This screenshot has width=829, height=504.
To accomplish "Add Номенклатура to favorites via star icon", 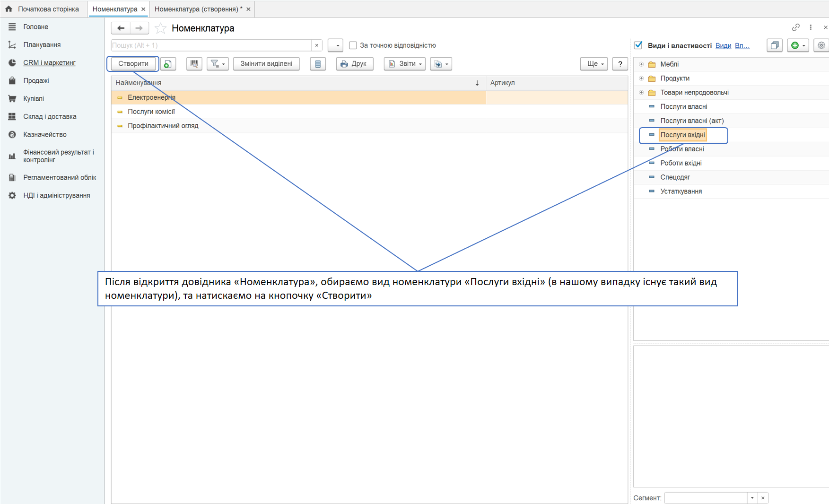I will (160, 28).
